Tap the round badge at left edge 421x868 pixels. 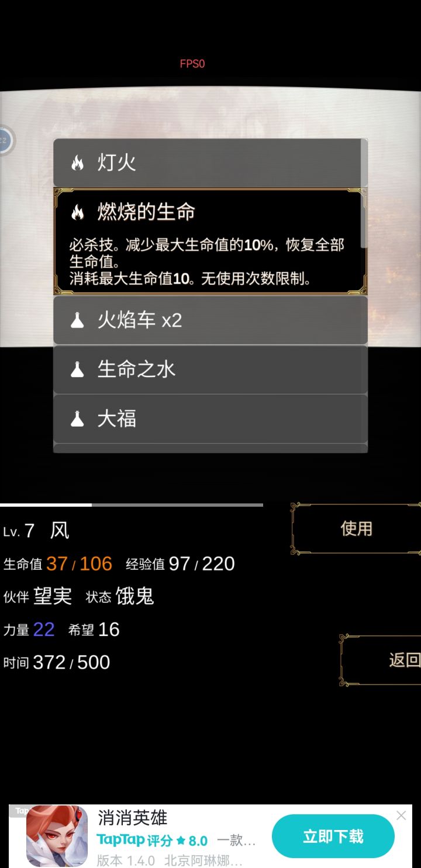5,140
